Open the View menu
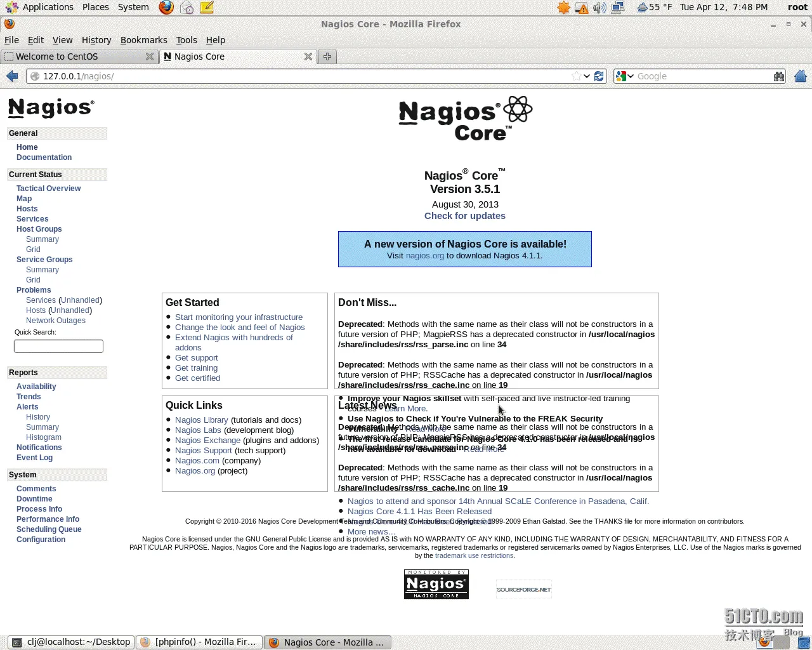Viewport: 812px width, 650px height. click(x=62, y=40)
